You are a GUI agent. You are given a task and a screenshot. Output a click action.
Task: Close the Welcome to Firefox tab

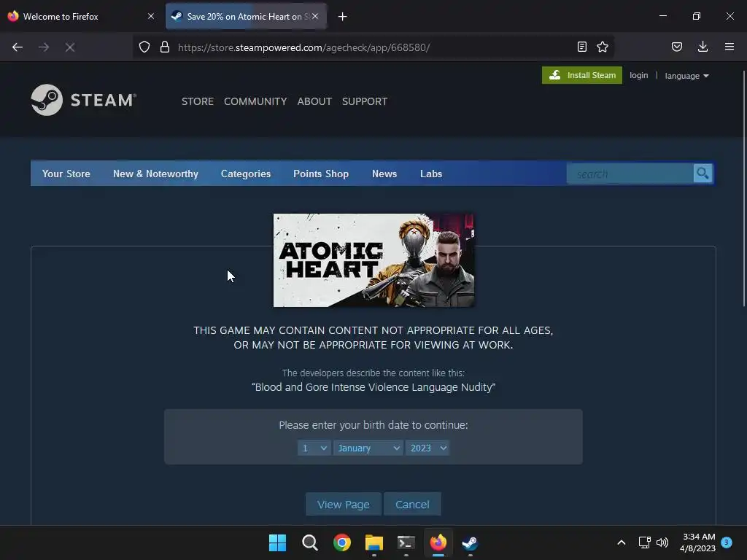coord(151,16)
